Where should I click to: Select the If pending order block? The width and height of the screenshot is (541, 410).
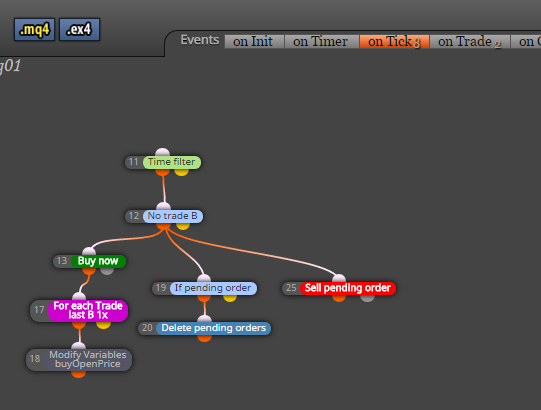[x=213, y=288]
